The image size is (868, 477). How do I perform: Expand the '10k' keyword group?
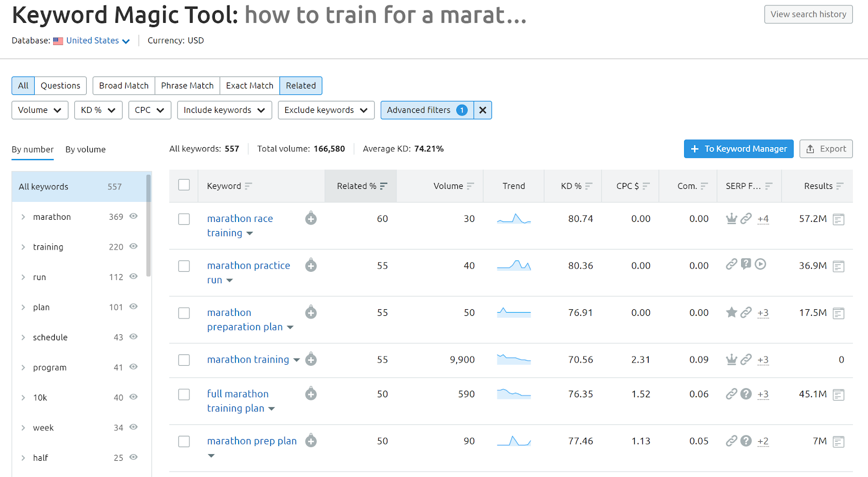tap(23, 398)
